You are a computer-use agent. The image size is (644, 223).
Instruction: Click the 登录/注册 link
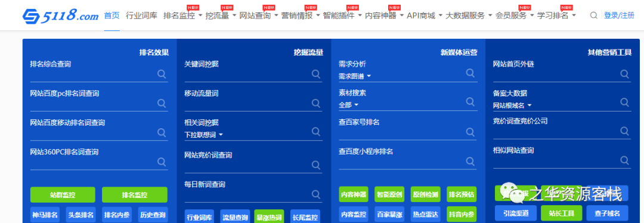point(619,16)
